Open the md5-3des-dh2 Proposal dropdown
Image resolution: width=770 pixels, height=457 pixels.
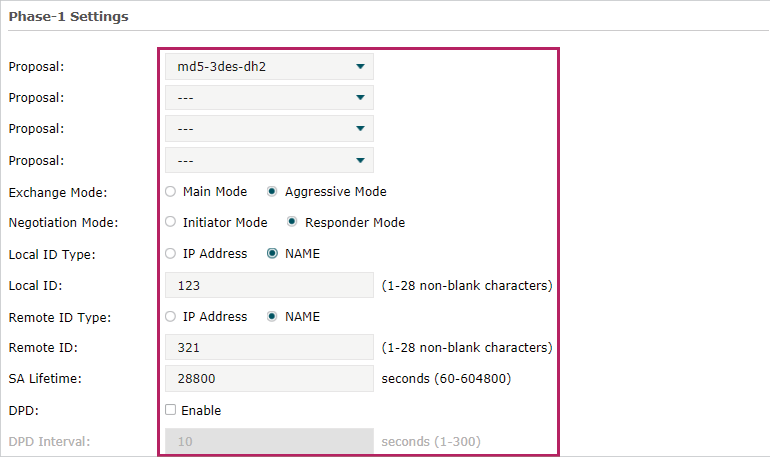coord(269,67)
